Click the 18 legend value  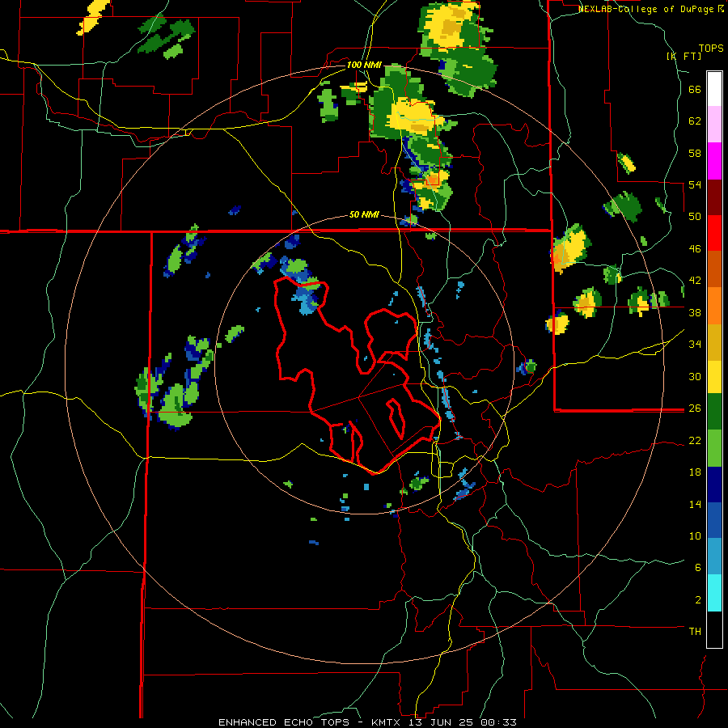click(695, 472)
